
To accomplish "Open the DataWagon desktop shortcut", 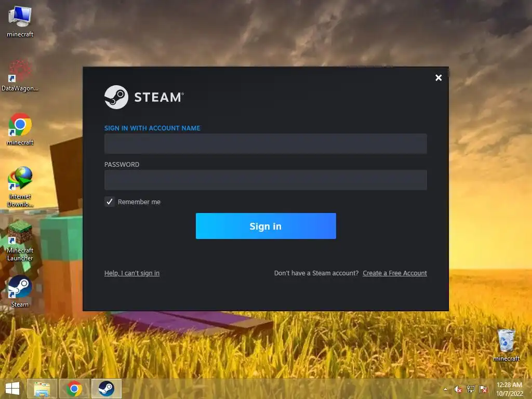I will tap(20, 75).
